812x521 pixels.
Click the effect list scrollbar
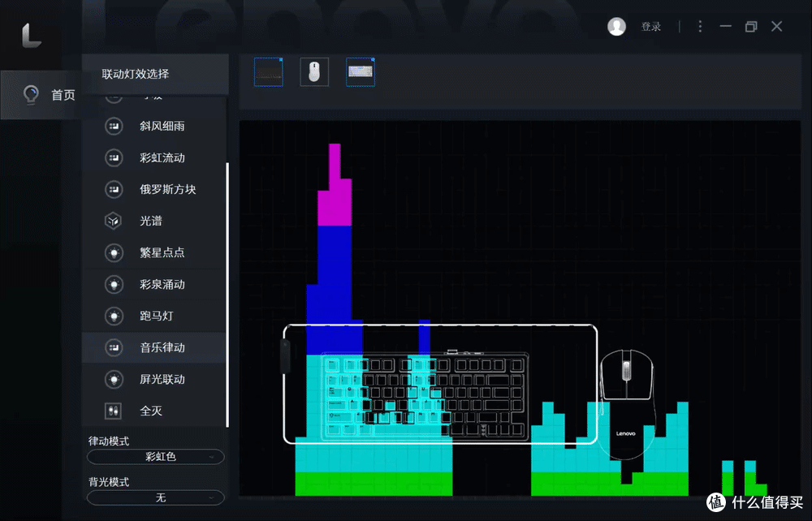tap(227, 295)
